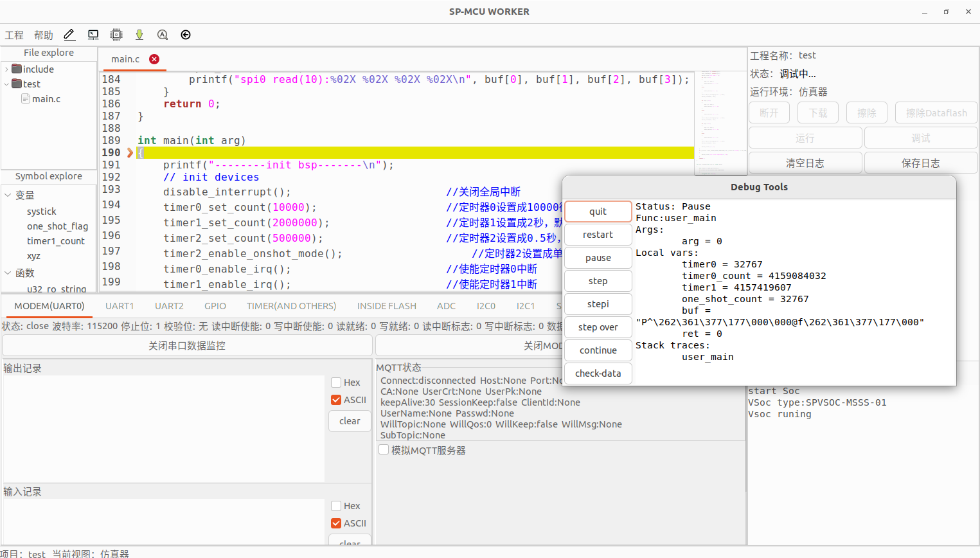980x558 pixels.
Task: Click the pencil edit icon in toolbar
Action: pos(69,35)
